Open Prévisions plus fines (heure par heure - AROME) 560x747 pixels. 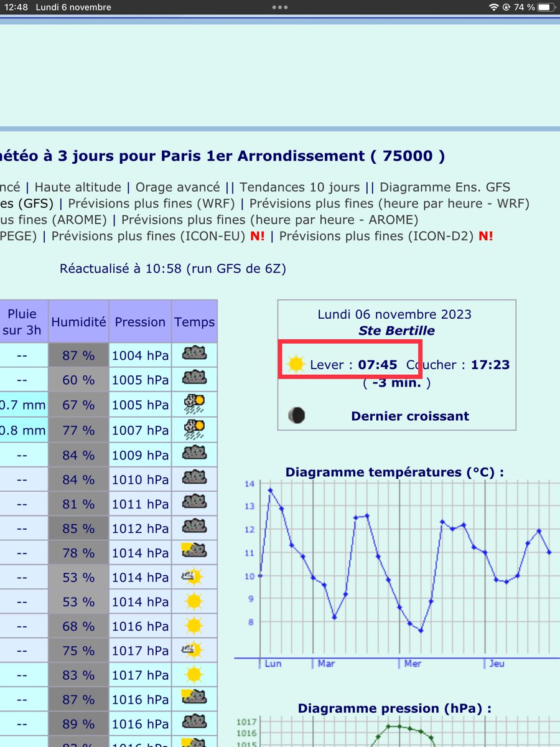(x=270, y=220)
